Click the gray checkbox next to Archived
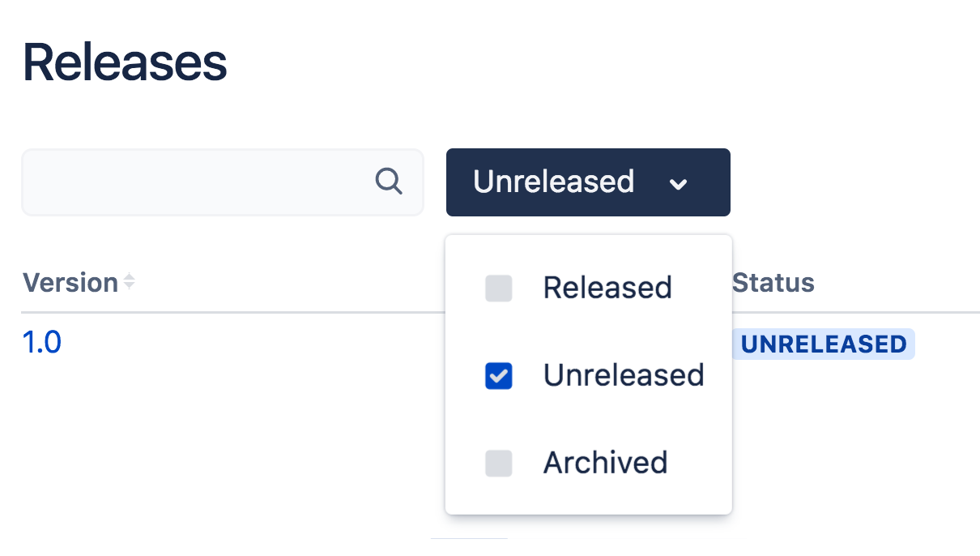980x556 pixels. click(498, 463)
